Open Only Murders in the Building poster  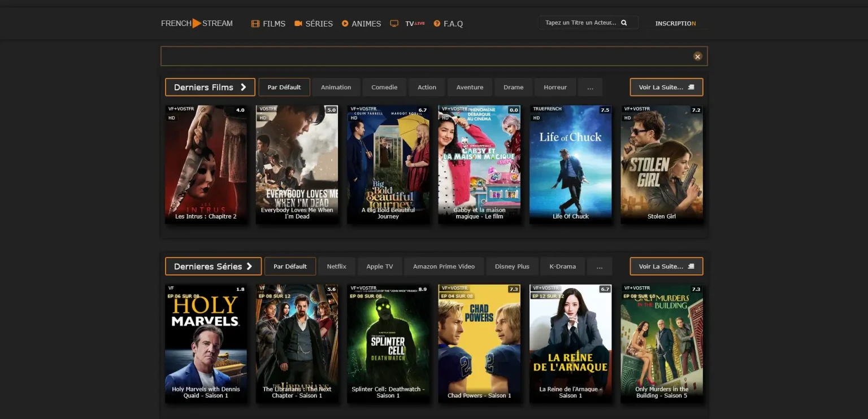(662, 343)
